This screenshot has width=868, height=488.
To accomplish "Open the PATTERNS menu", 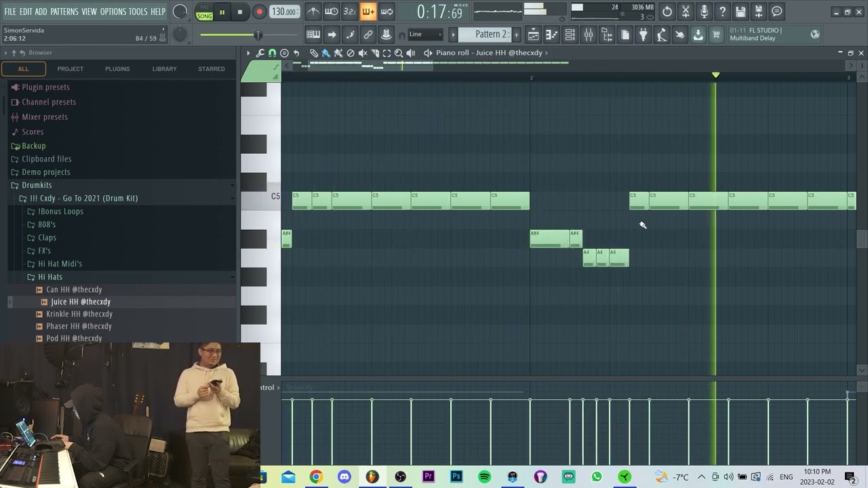I will [64, 12].
